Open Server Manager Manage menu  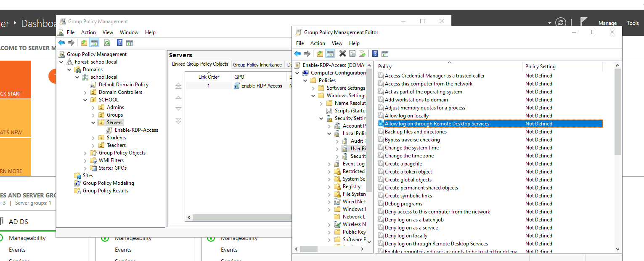pos(607,23)
